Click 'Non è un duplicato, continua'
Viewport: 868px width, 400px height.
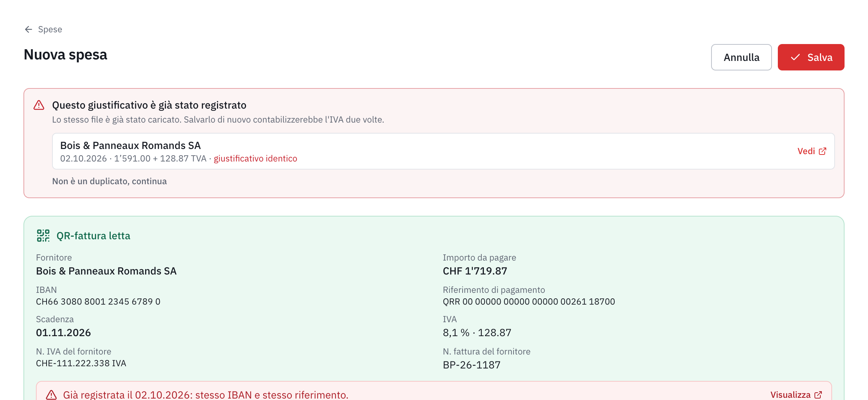tap(109, 181)
